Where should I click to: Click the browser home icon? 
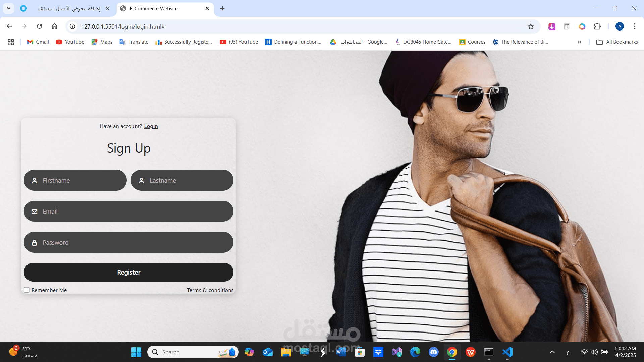coord(54,26)
